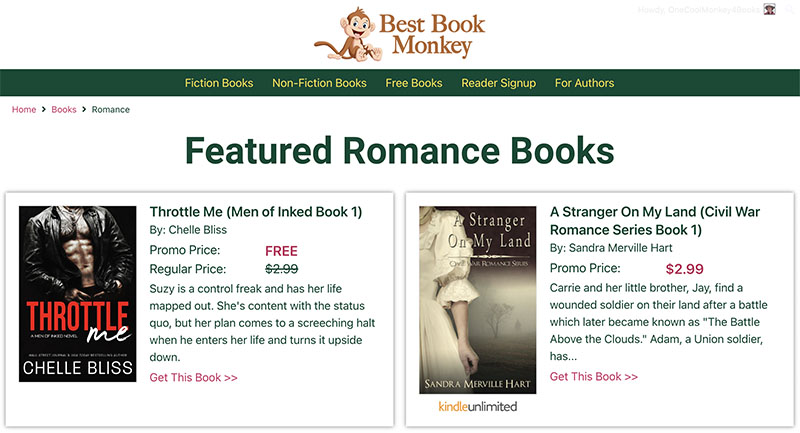Open A Stranger On My Land cover
The image size is (800, 433).
[x=478, y=299]
